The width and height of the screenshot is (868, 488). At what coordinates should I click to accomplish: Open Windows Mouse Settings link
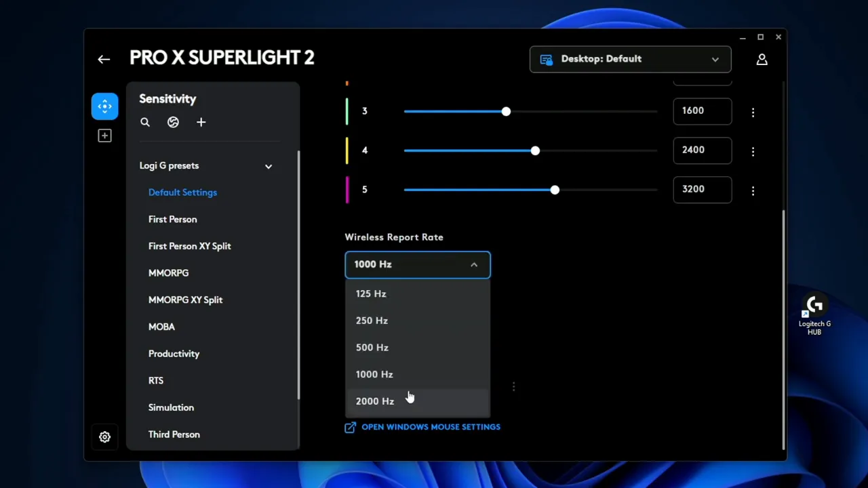(422, 428)
